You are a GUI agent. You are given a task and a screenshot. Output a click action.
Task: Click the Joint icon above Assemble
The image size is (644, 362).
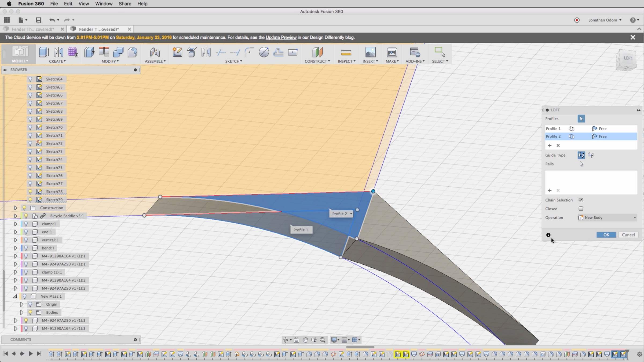155,52
